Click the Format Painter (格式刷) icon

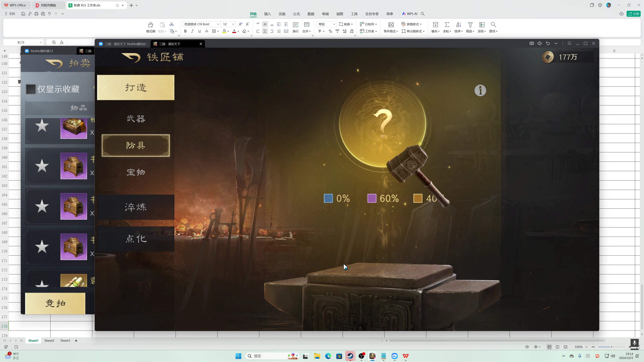pyautogui.click(x=150, y=24)
